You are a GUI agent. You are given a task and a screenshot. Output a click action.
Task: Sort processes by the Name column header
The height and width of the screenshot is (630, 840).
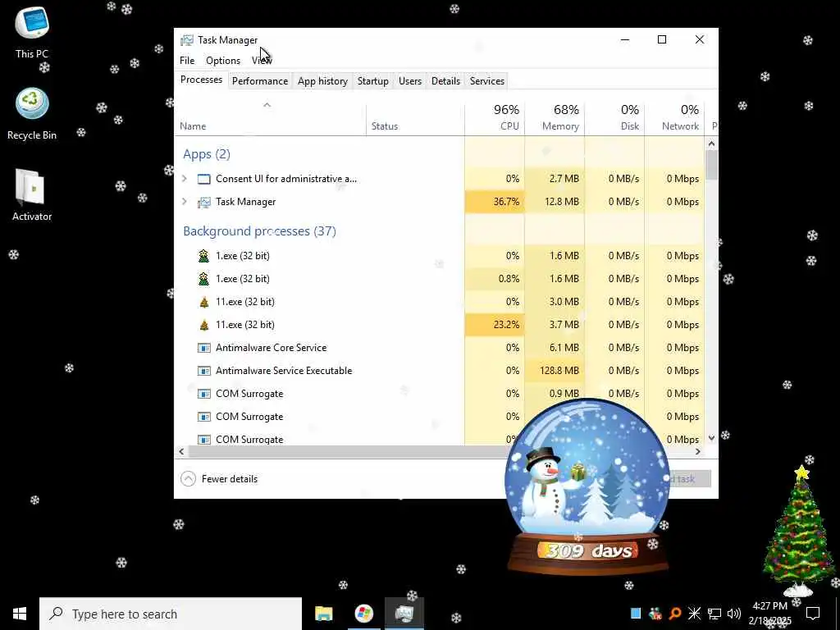click(271, 118)
